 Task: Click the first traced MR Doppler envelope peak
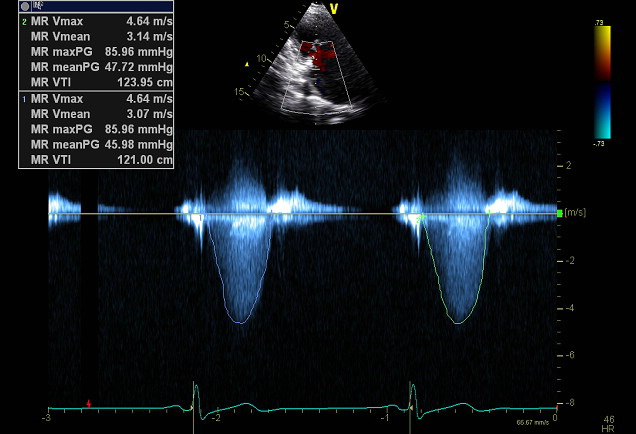tap(237, 322)
